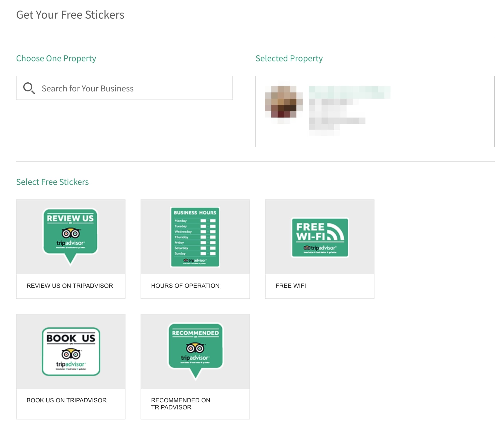Click the HOURS OF OPERATION label

pos(185,286)
